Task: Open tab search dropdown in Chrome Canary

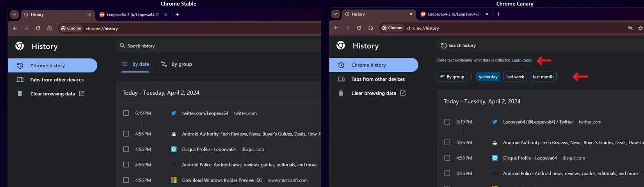Action: tap(335, 14)
